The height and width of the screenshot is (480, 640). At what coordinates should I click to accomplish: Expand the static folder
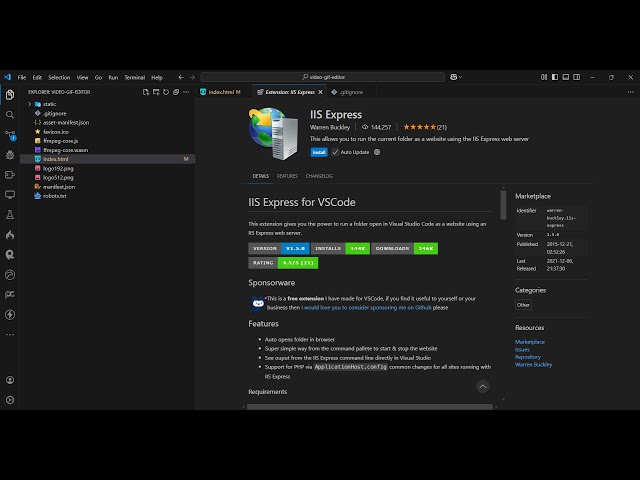pos(49,104)
